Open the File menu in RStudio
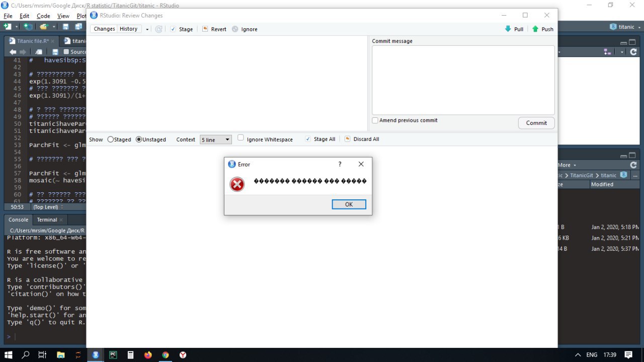 tap(8, 16)
